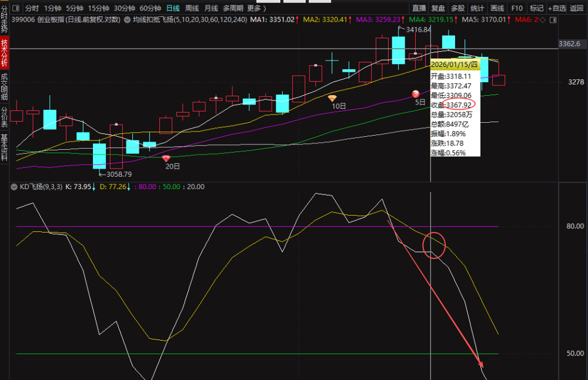The height and width of the screenshot is (380, 588).
Task: Click the 开盘:3318.11 tooltip row
Action: [x=451, y=76]
